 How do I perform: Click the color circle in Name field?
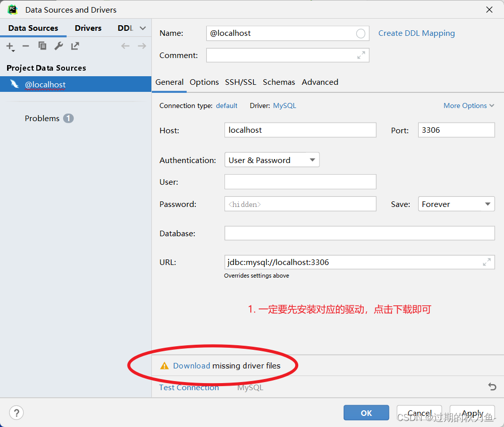(x=361, y=33)
